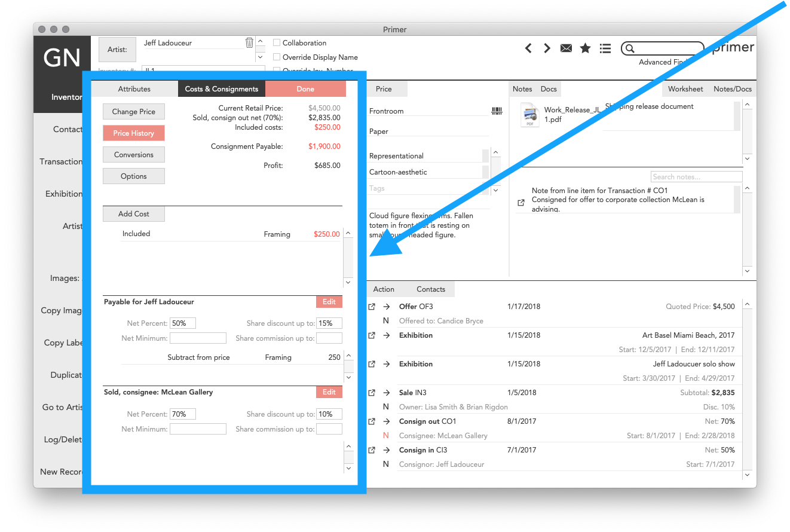Click the down stepper beside the Artist field
The height and width of the screenshot is (532, 790).
click(260, 57)
